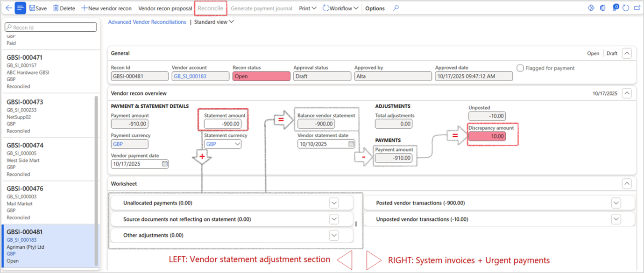Open the Print menu
This screenshot has height=273, width=644.
(307, 8)
